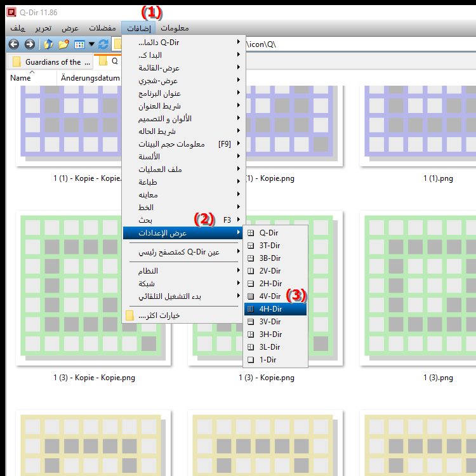Click the 2V-Dir layout icon
This screenshot has width=476, height=476.
pos(251,271)
